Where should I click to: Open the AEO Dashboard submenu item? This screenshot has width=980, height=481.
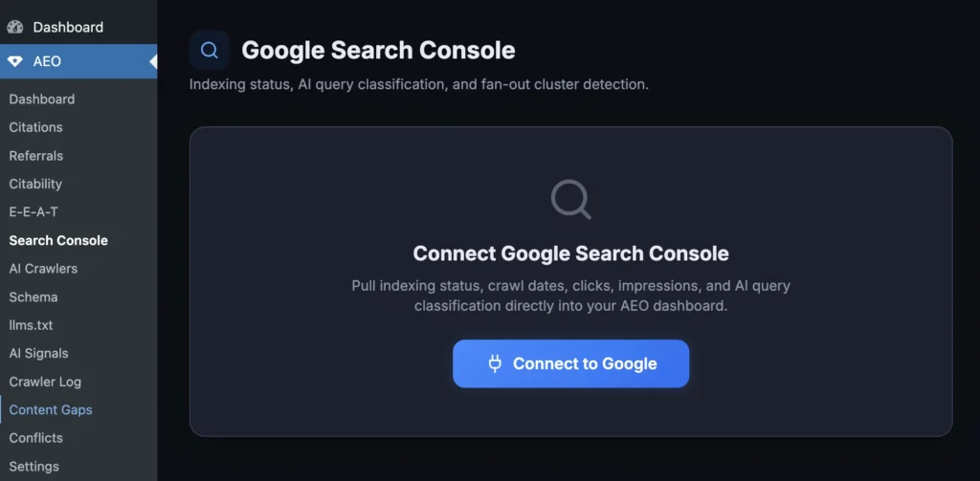pyautogui.click(x=41, y=99)
